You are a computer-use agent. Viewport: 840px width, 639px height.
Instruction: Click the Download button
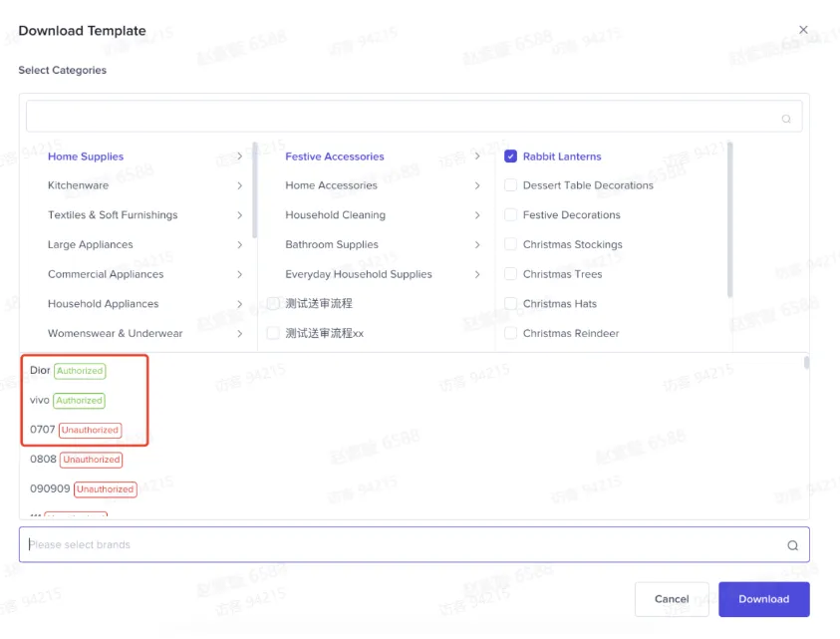764,599
